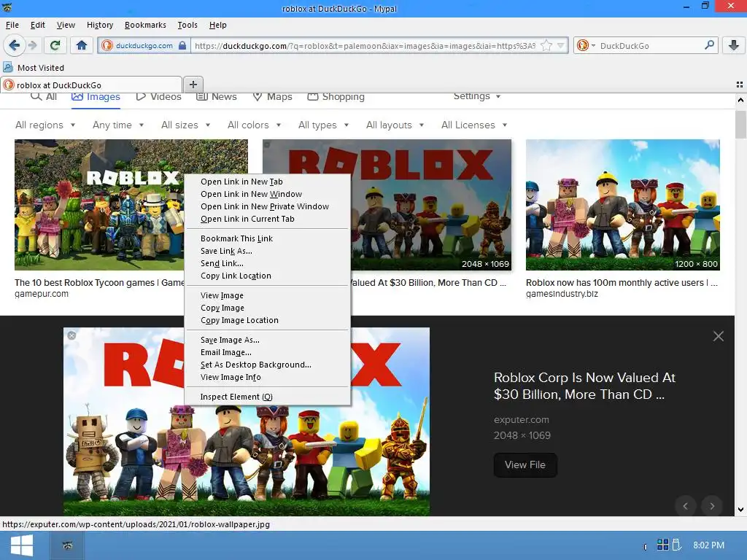Select Copy Link Location
The width and height of the screenshot is (747, 560).
[267, 275]
